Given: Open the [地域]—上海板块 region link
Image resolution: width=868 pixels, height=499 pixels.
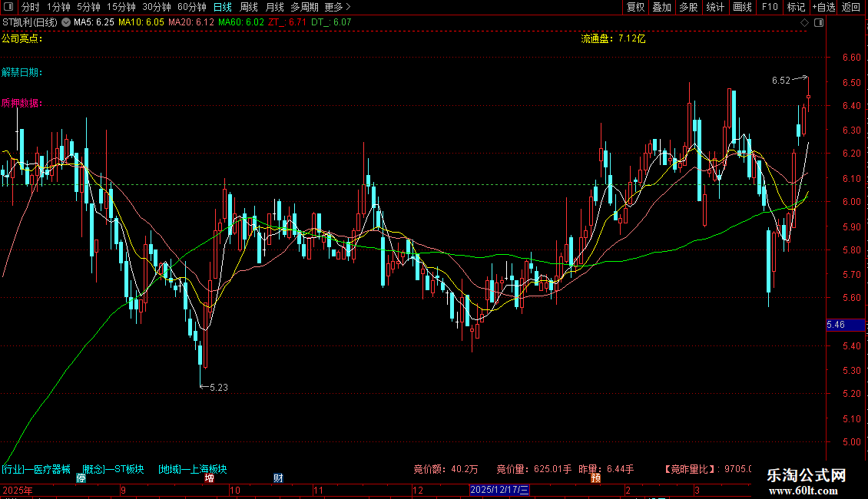Looking at the screenshot, I should (193, 469).
